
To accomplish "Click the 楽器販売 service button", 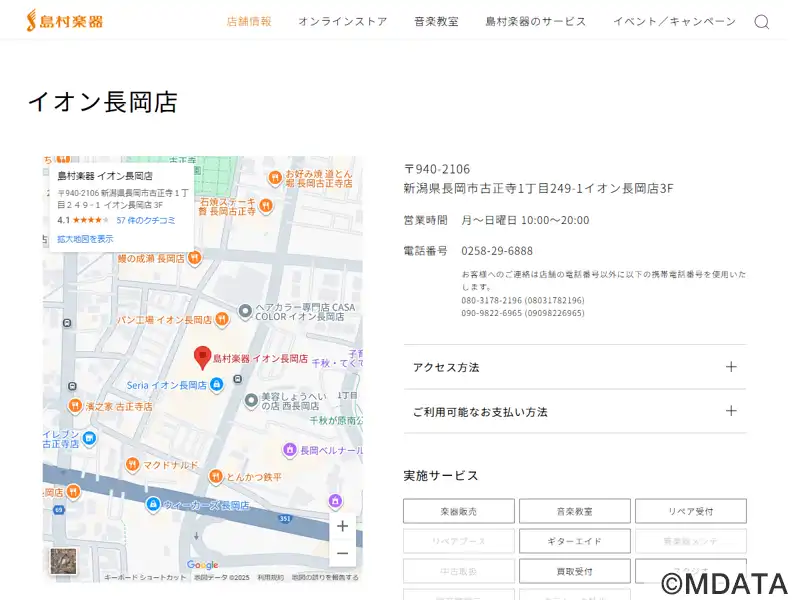I will click(459, 511).
